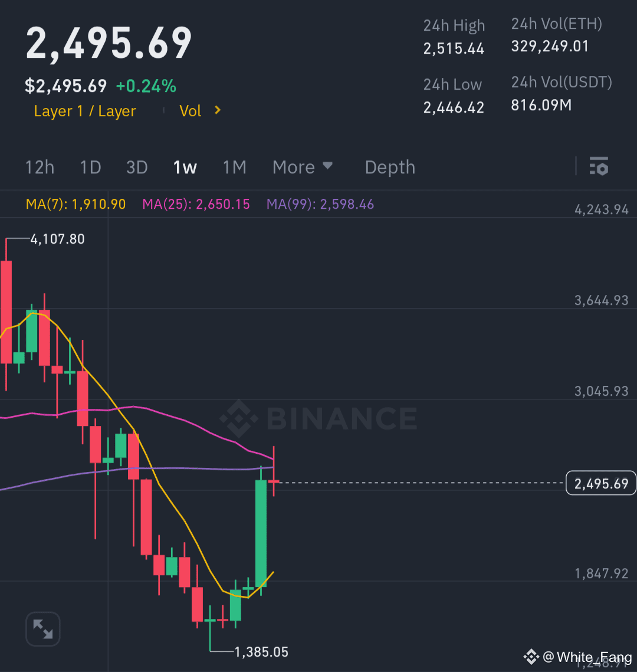Screen dimensions: 637x672
Task: Click the Vol label
Action: [x=190, y=110]
